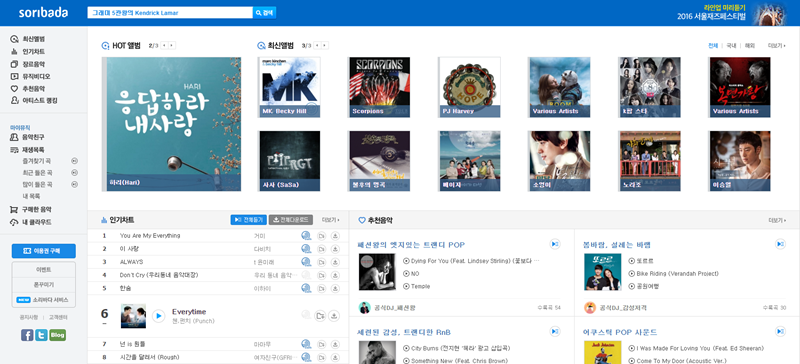
Task: Play icon next to 많이 들은 곡
Action: pyautogui.click(x=74, y=184)
